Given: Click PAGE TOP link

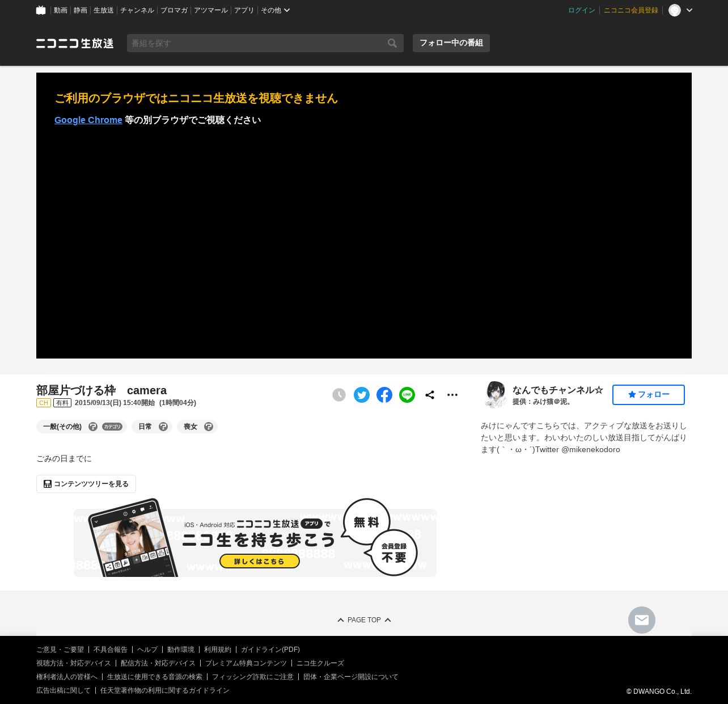Looking at the screenshot, I should coord(364,620).
